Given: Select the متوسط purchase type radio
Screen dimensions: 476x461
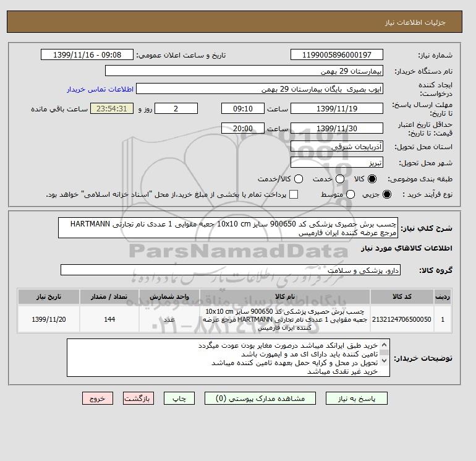Looking at the screenshot, I should (x=351, y=194).
